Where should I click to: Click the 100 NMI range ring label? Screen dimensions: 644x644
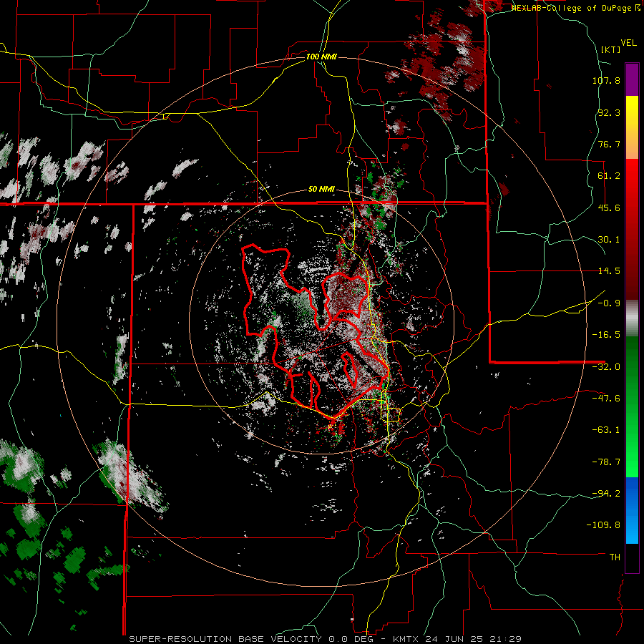(x=321, y=57)
